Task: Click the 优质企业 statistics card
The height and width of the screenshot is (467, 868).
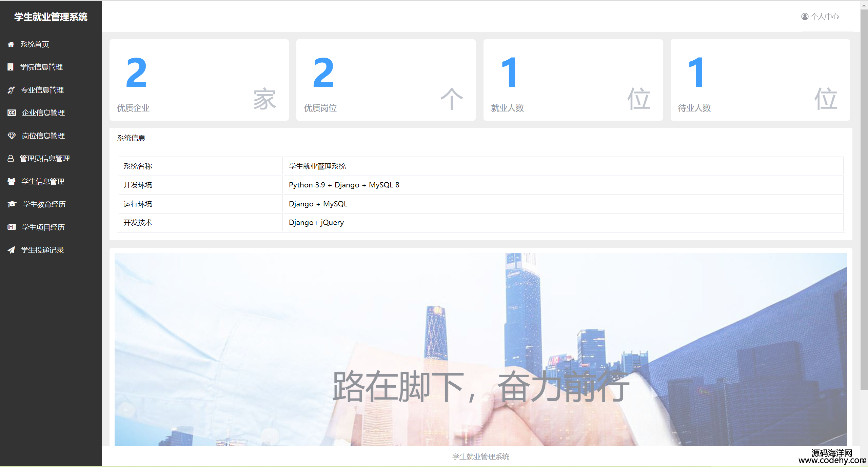Action: click(199, 80)
